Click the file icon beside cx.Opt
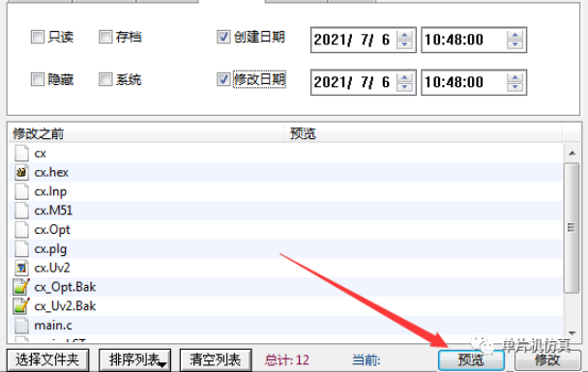 pos(21,230)
